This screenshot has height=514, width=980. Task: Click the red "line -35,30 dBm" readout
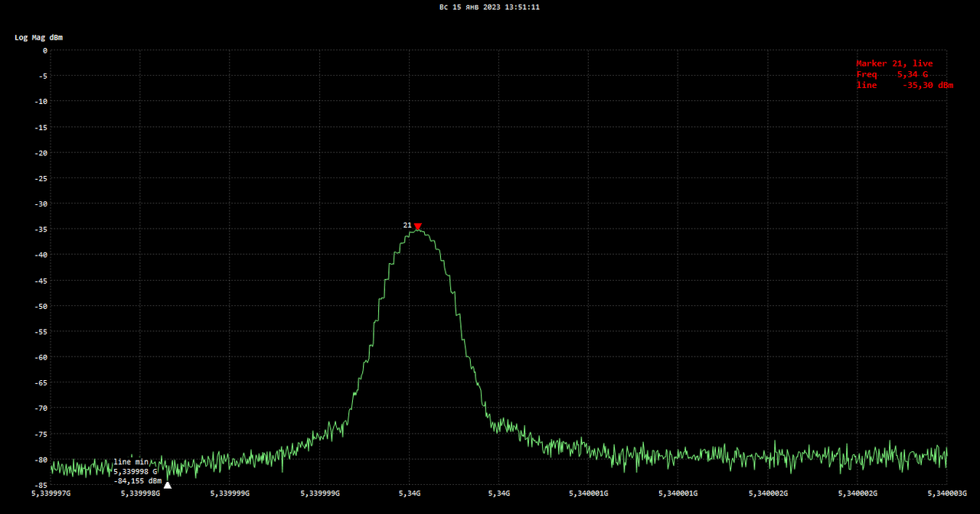pos(905,85)
